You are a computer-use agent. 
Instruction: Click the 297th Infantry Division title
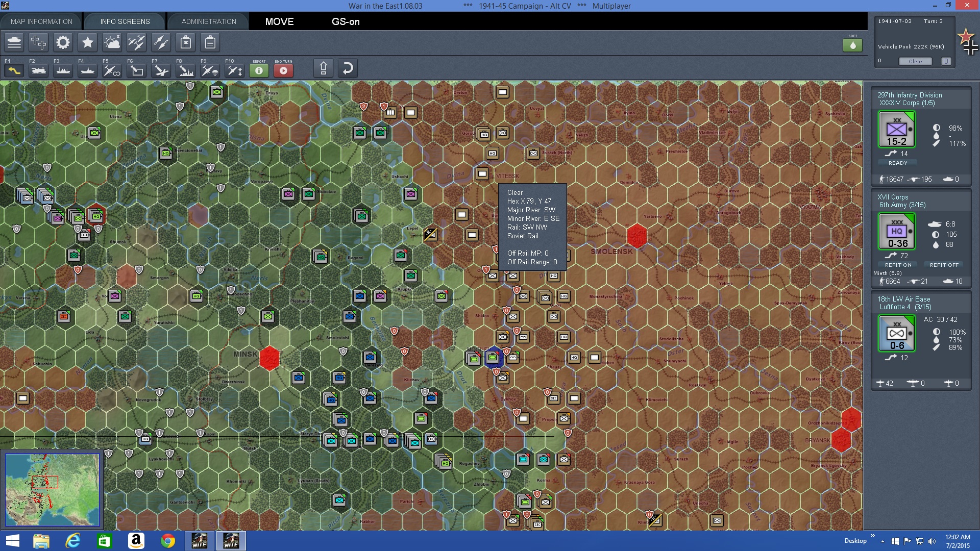[x=910, y=95]
